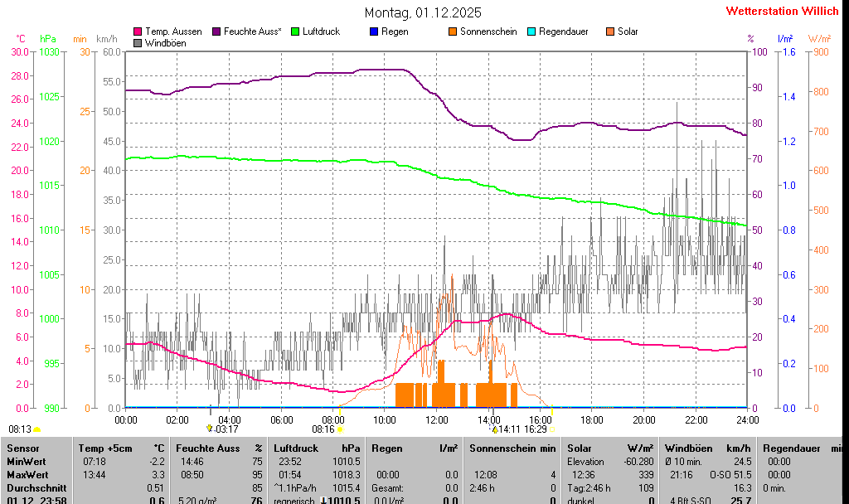Click the Durchschnitt row label

(x=33, y=487)
